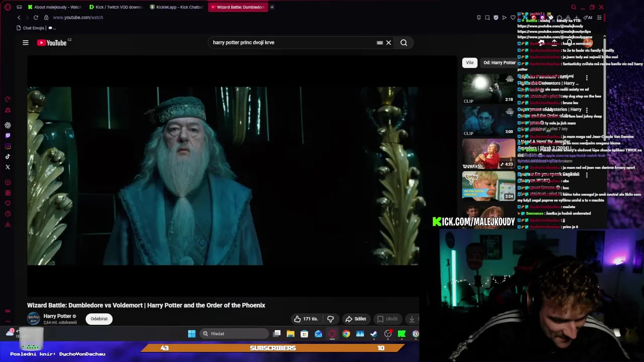
Task: Click the padlock site info icon
Action: click(x=46, y=18)
